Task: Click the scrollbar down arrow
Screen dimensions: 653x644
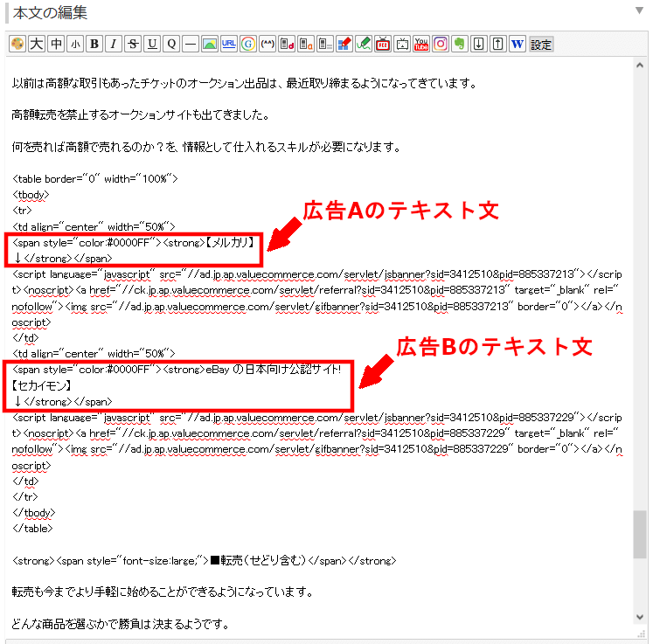Action: pyautogui.click(x=640, y=617)
